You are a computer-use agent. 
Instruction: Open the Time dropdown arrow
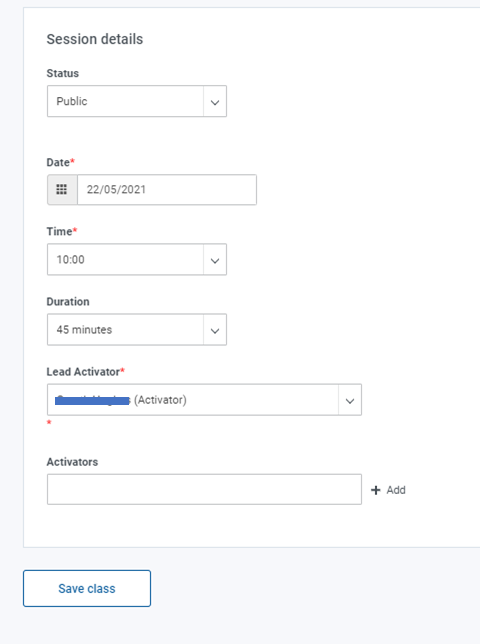point(215,260)
